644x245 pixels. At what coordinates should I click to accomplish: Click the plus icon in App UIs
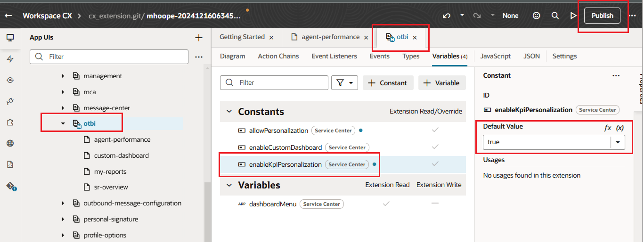199,38
